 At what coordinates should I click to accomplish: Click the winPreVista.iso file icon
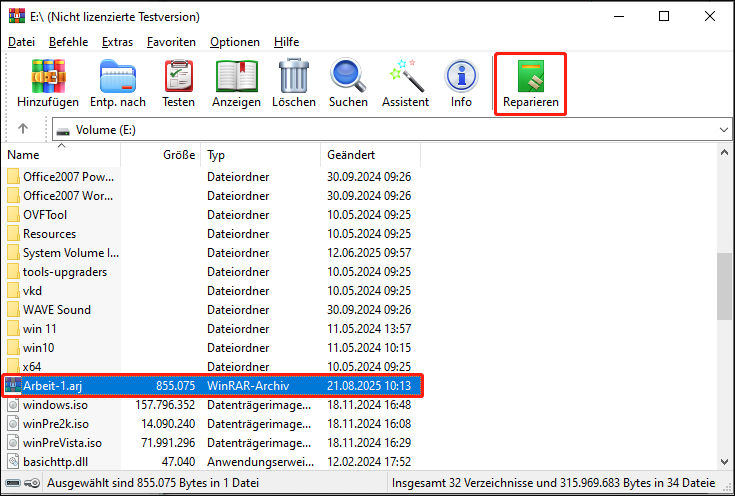click(14, 443)
